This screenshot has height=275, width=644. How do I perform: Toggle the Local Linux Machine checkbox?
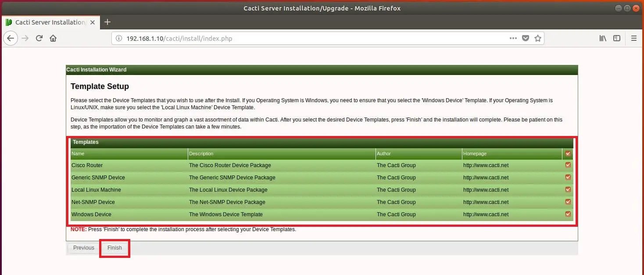click(568, 189)
